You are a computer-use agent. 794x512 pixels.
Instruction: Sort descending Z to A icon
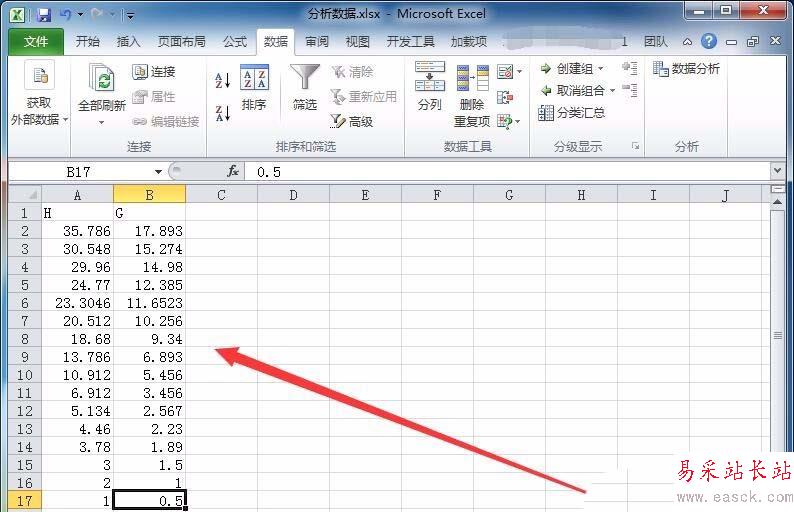[x=223, y=113]
